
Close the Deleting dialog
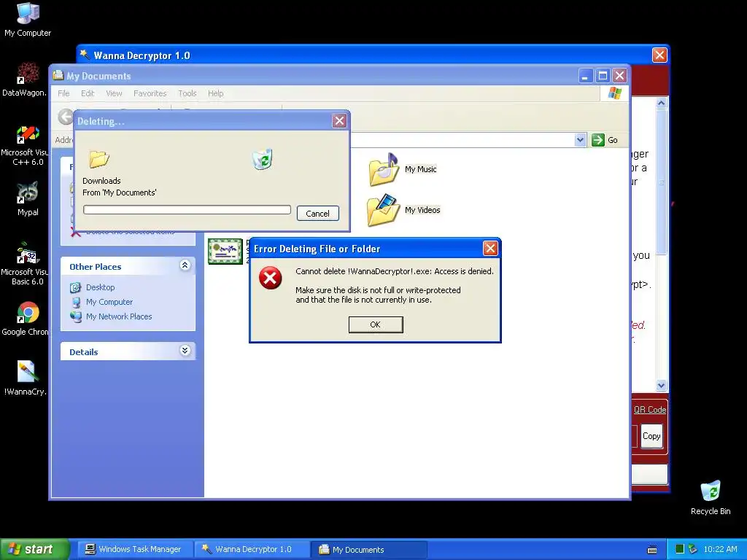tap(339, 121)
